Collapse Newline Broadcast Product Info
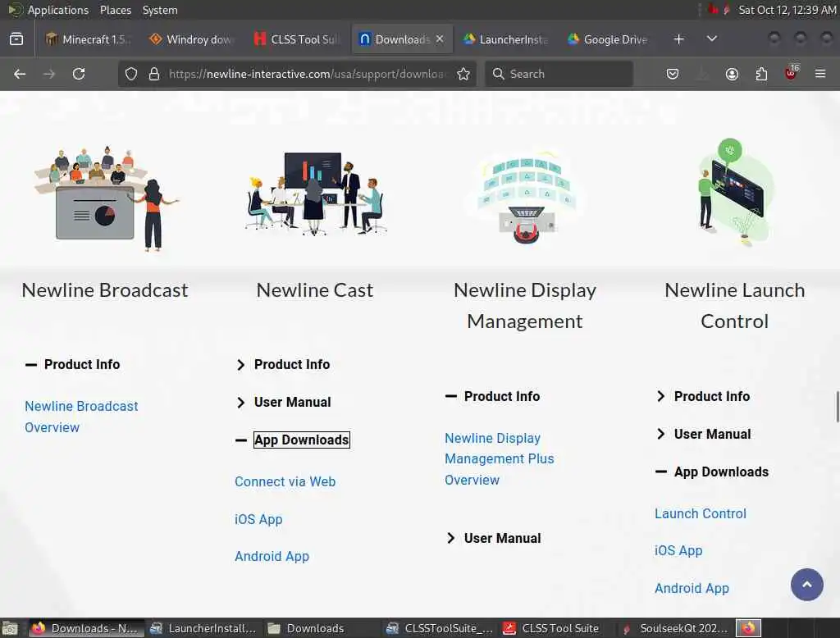The width and height of the screenshot is (840, 638). (73, 365)
